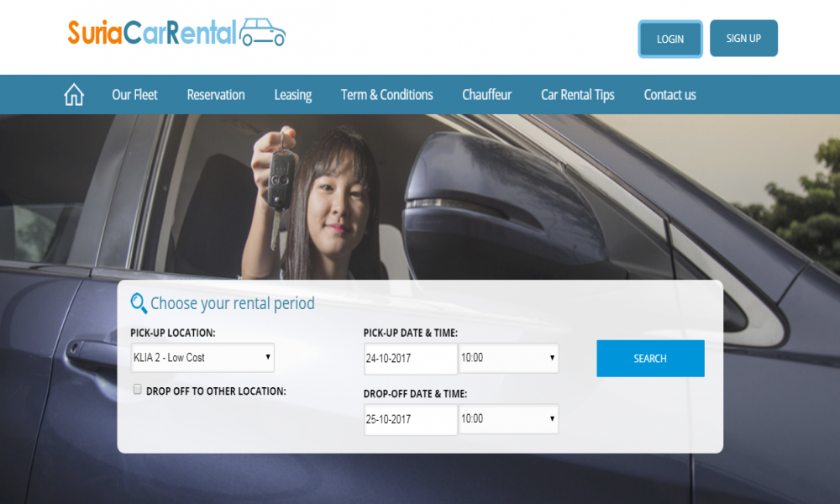Image resolution: width=840 pixels, height=504 pixels.
Task: Select the Chauffeur menu item
Action: 487,95
